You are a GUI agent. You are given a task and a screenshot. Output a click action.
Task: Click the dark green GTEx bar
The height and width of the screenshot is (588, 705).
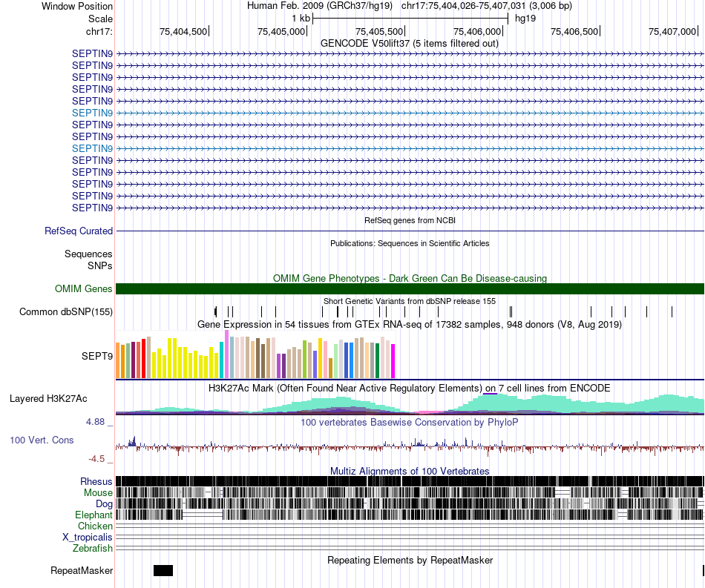[377, 360]
